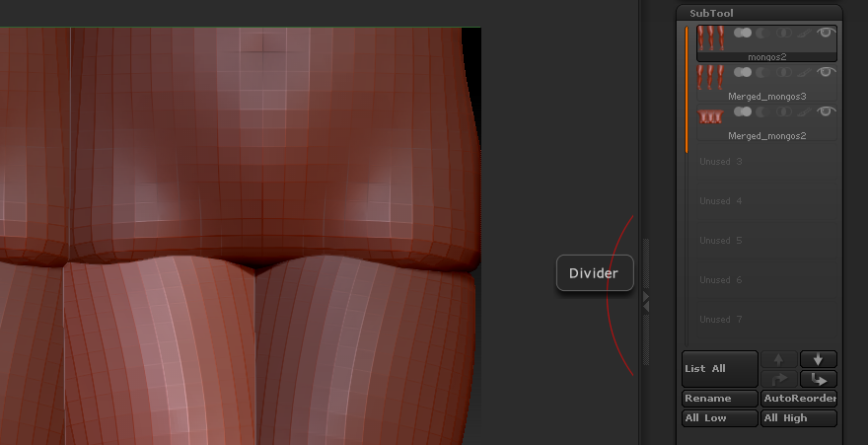Select the Merged_mongos2 subtool thumbnail
The width and height of the screenshot is (868, 445).
[711, 116]
